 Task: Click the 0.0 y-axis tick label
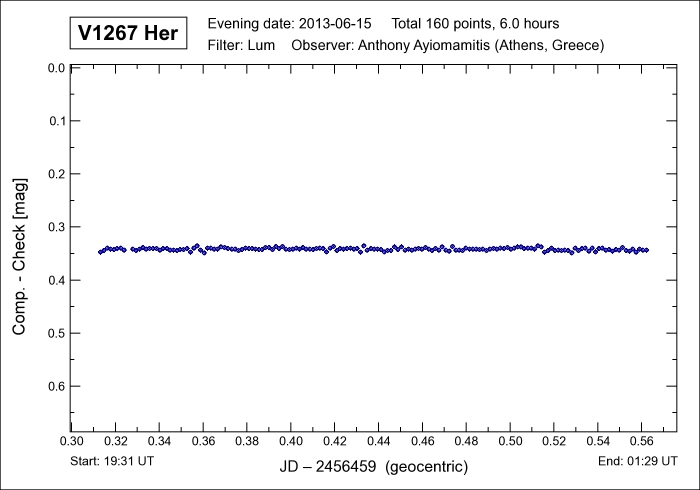tap(57, 68)
